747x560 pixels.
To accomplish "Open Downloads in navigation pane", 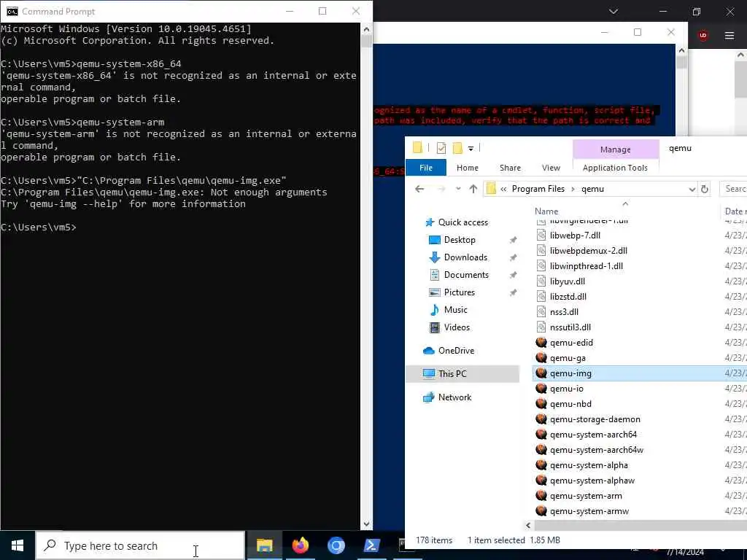I will (x=465, y=257).
